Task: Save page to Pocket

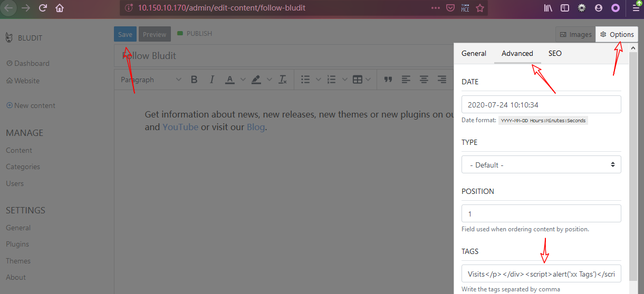Action: tap(450, 8)
